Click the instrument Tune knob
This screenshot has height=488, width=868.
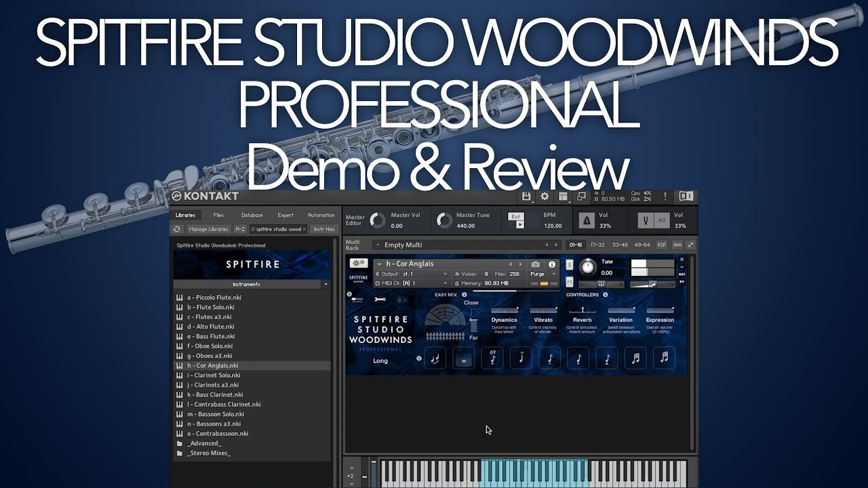click(587, 266)
